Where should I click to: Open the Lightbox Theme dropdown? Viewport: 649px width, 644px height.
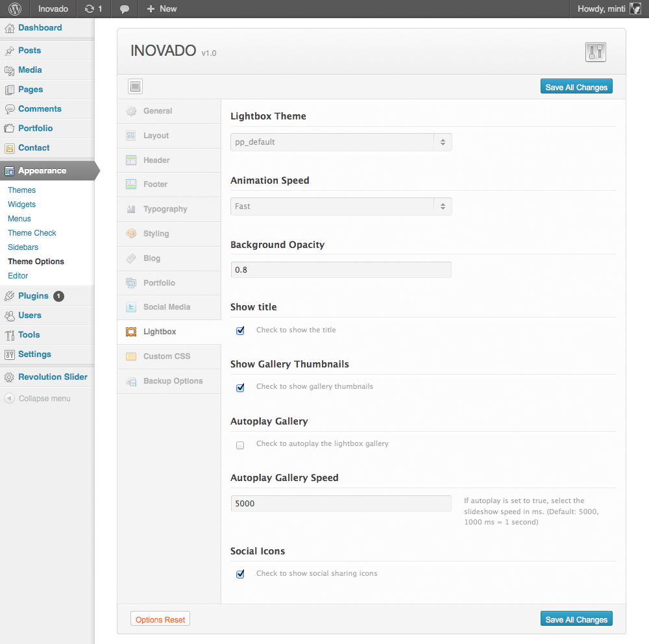pyautogui.click(x=341, y=142)
